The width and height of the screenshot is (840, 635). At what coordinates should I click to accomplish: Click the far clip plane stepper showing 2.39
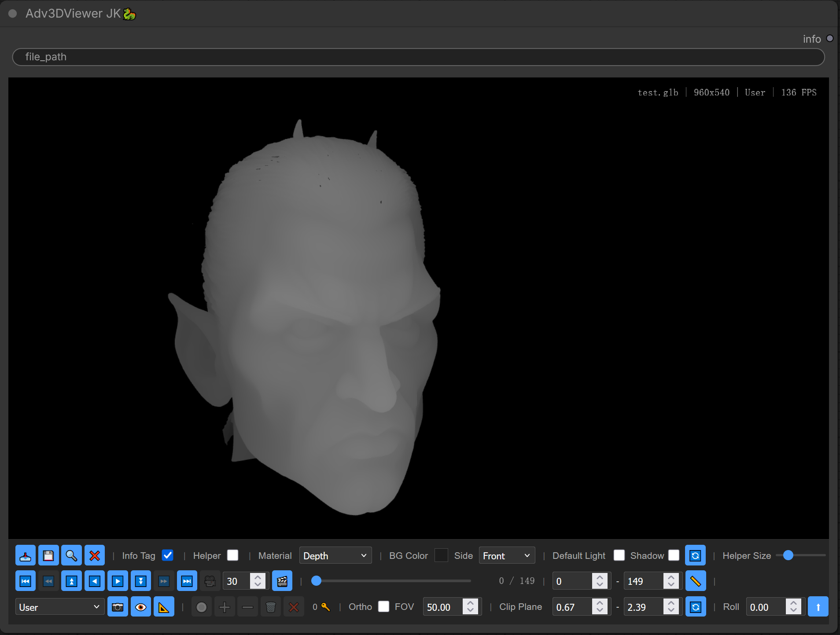[x=671, y=606]
